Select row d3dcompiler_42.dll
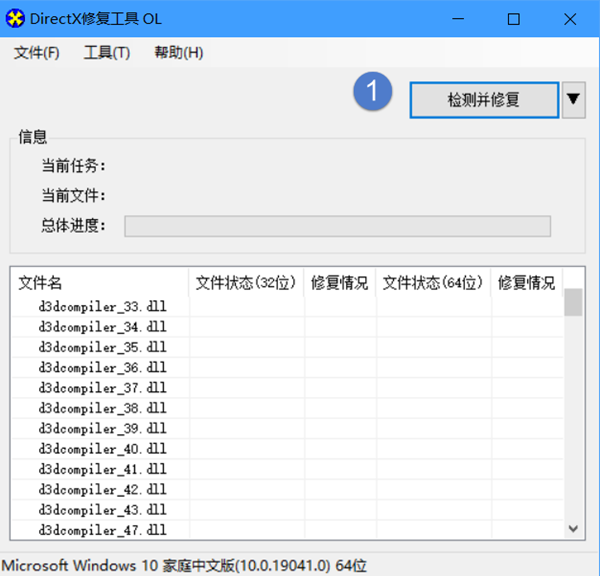 (287, 489)
